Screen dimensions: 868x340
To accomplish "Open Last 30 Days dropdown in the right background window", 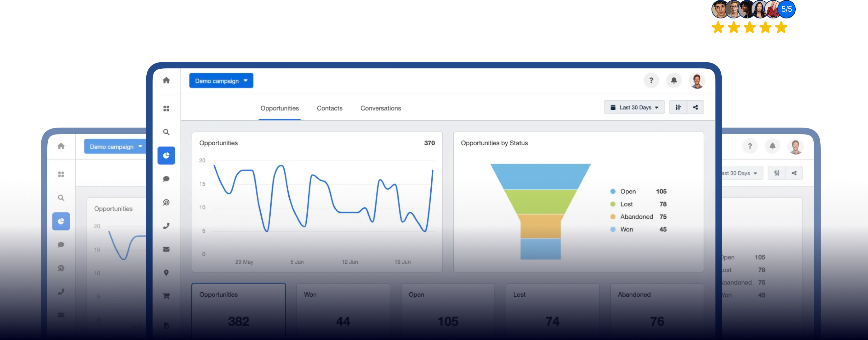I will click(742, 173).
